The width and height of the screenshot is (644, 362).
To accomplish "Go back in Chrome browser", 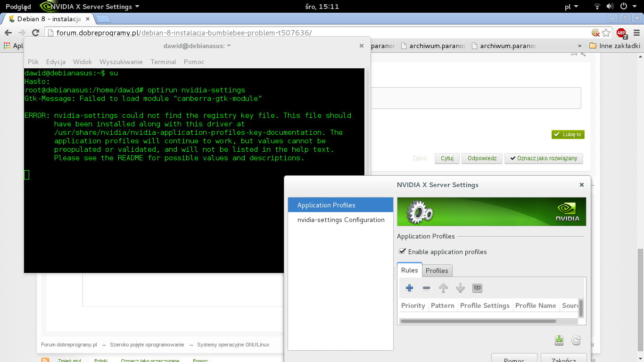I will 8,33.
